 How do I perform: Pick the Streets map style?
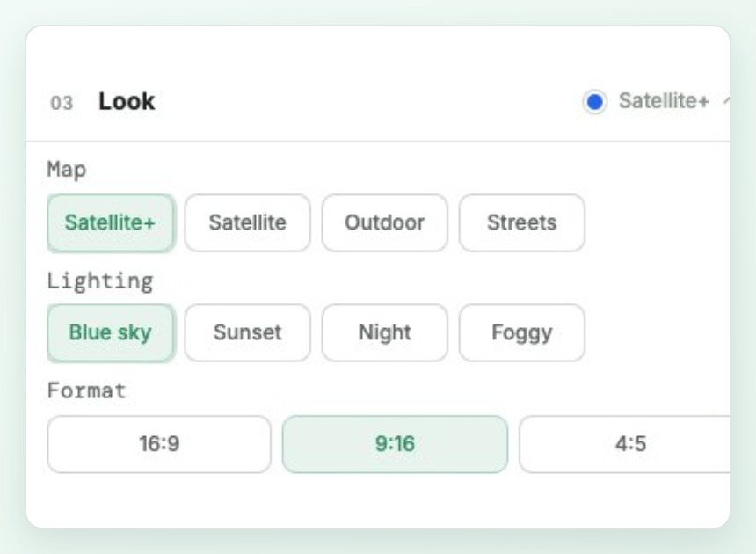point(521,222)
